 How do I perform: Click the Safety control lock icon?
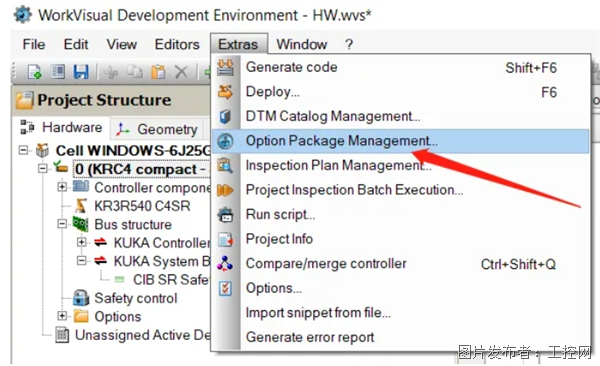tap(81, 298)
